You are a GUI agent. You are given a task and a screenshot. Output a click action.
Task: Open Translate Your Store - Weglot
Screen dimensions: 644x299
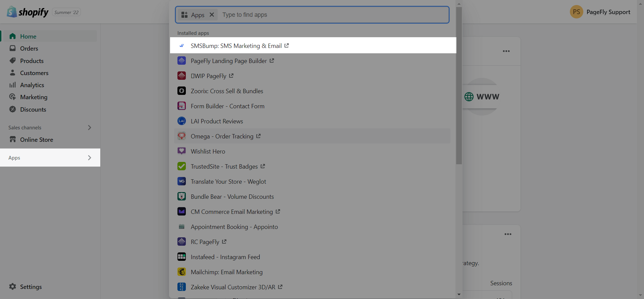click(x=312, y=181)
